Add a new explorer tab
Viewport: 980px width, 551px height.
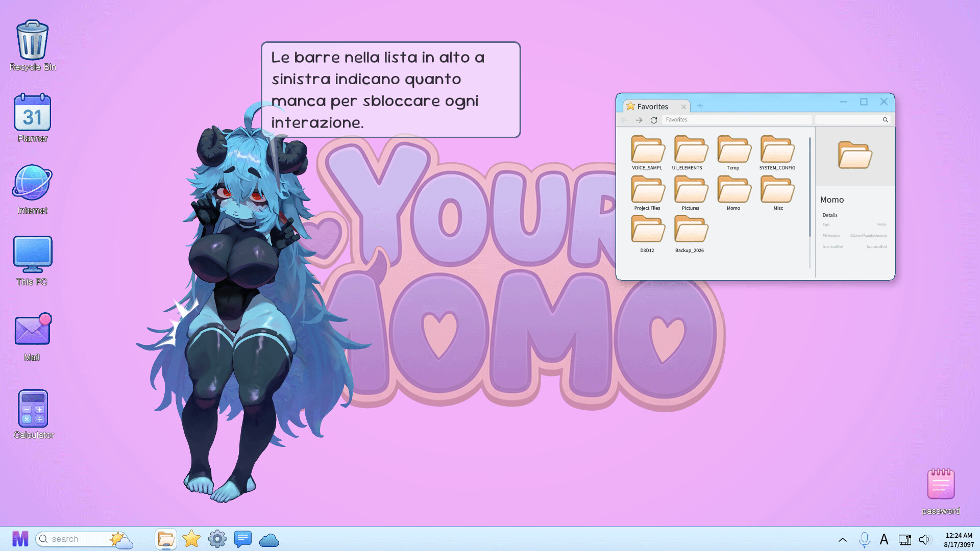point(700,106)
